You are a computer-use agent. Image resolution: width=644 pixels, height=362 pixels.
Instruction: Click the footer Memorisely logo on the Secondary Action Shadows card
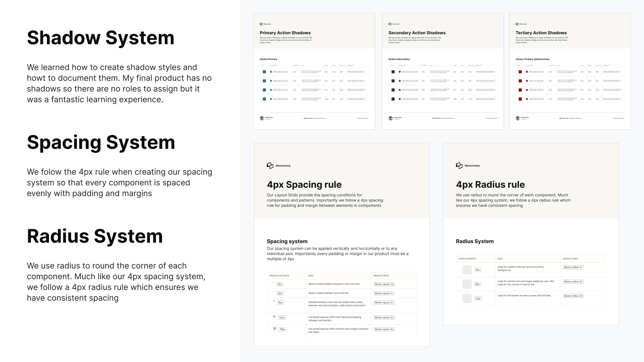click(x=433, y=118)
